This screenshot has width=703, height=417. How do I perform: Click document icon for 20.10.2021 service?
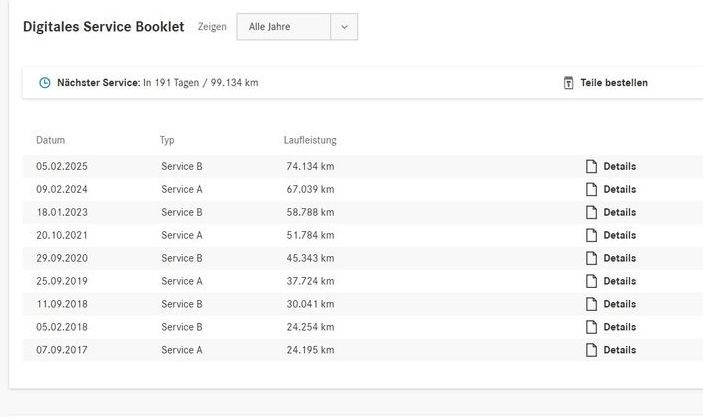(x=591, y=236)
